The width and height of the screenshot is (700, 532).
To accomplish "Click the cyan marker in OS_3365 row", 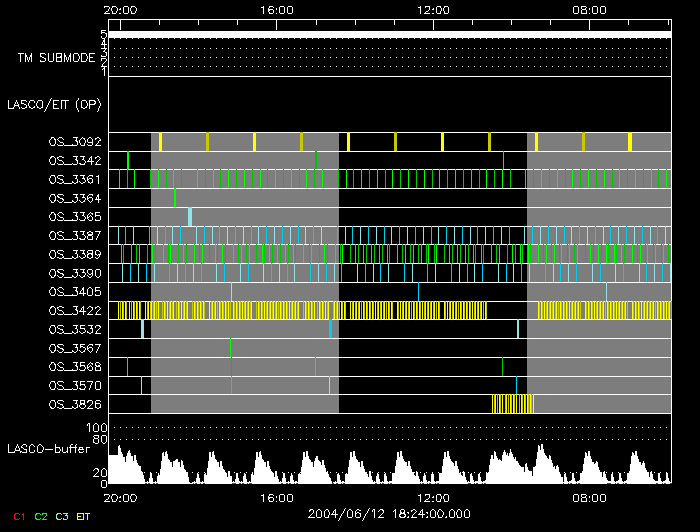I will click(x=190, y=216).
